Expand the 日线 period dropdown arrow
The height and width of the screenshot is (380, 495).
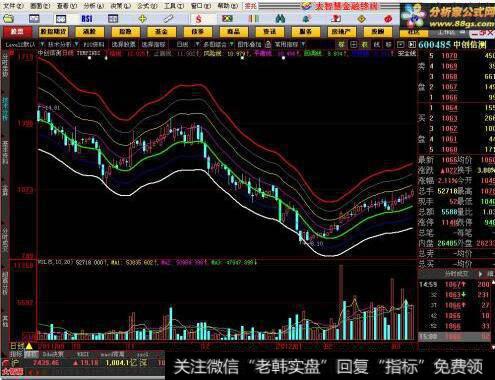(x=197, y=44)
